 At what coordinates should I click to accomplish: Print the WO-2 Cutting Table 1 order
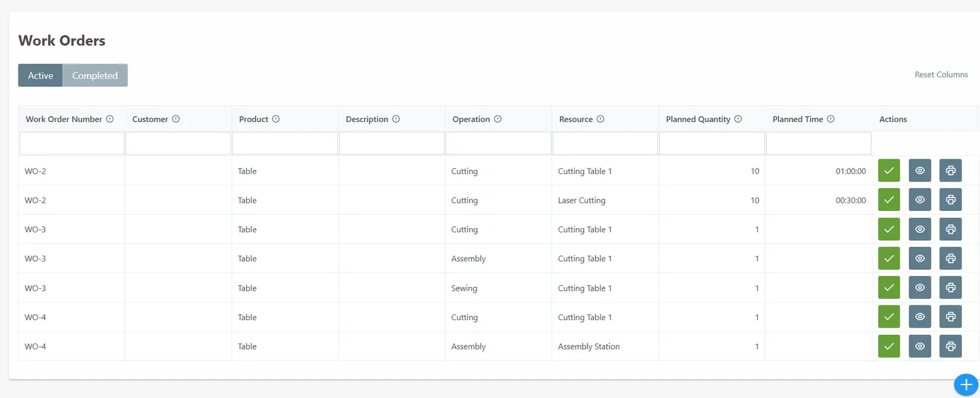(951, 170)
